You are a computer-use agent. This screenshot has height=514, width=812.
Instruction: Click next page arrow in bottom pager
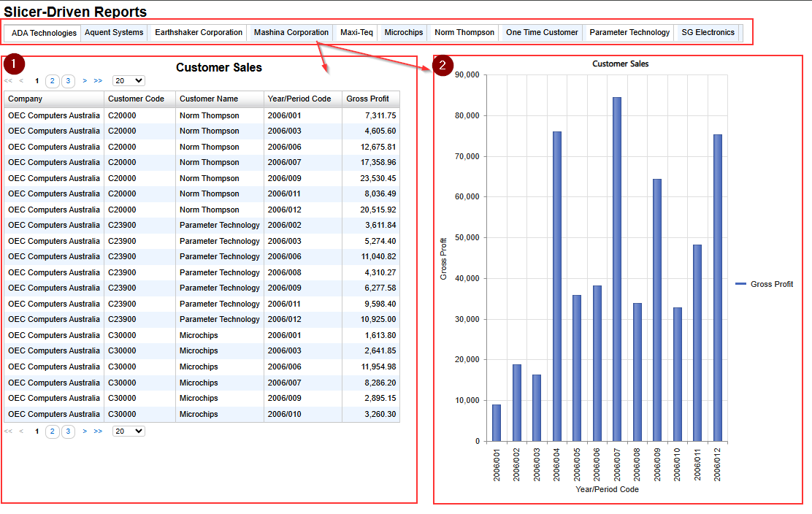85,431
